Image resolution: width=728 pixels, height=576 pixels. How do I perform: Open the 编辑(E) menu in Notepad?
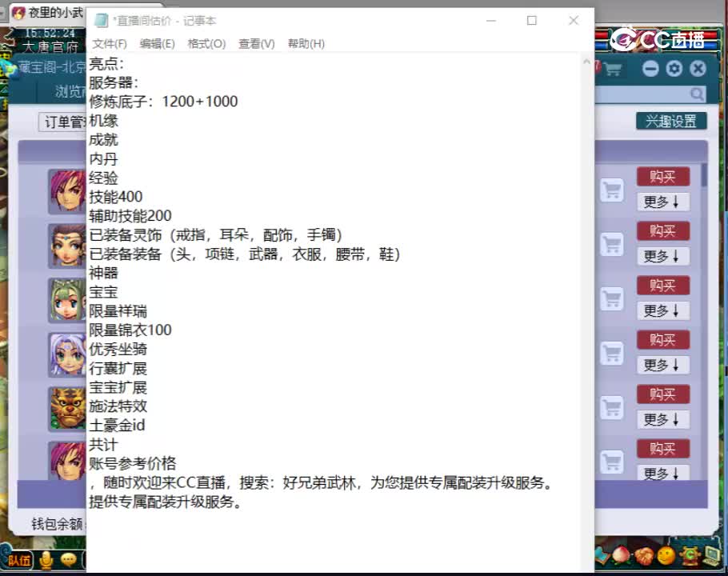(x=157, y=44)
